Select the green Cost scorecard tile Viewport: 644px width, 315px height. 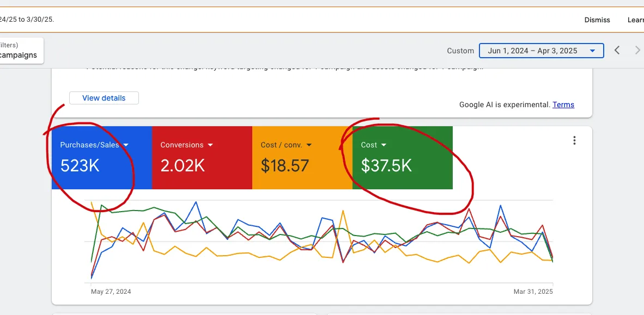click(x=403, y=158)
